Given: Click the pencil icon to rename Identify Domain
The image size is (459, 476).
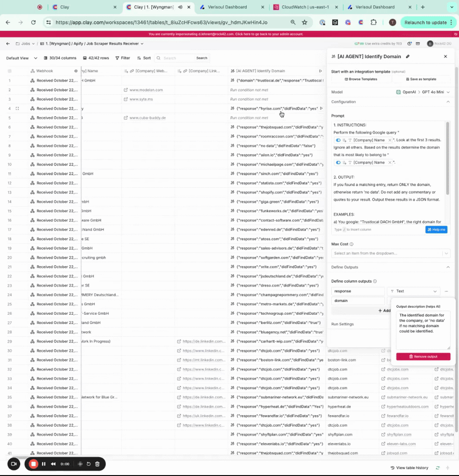Looking at the screenshot, I should [408, 56].
